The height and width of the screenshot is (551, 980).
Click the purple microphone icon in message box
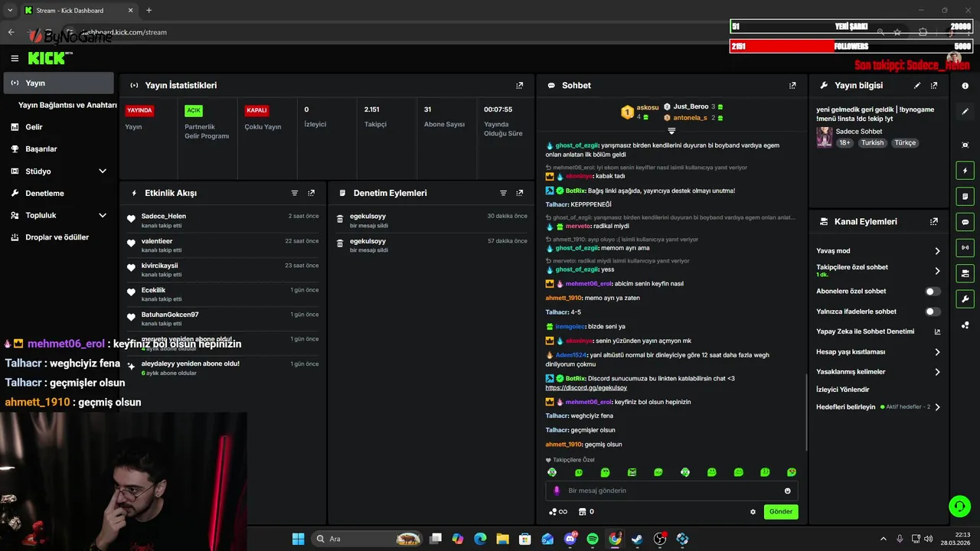pos(557,491)
